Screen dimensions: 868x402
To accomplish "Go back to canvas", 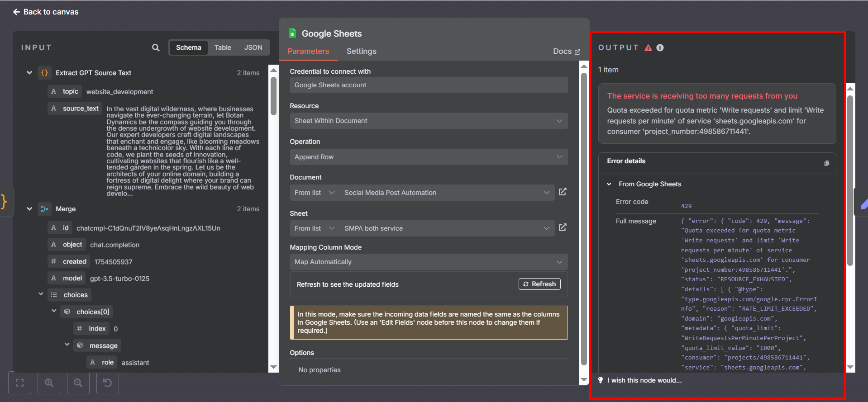I will [x=46, y=12].
